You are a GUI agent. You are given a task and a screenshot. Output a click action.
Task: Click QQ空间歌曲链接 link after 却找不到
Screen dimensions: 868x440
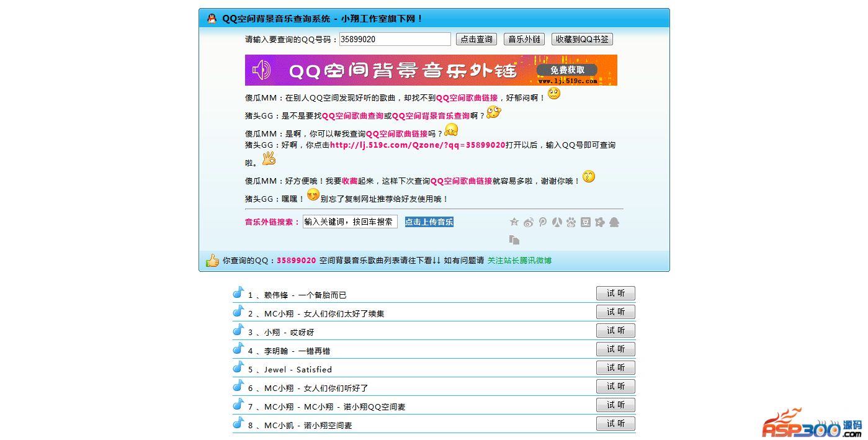pos(467,97)
